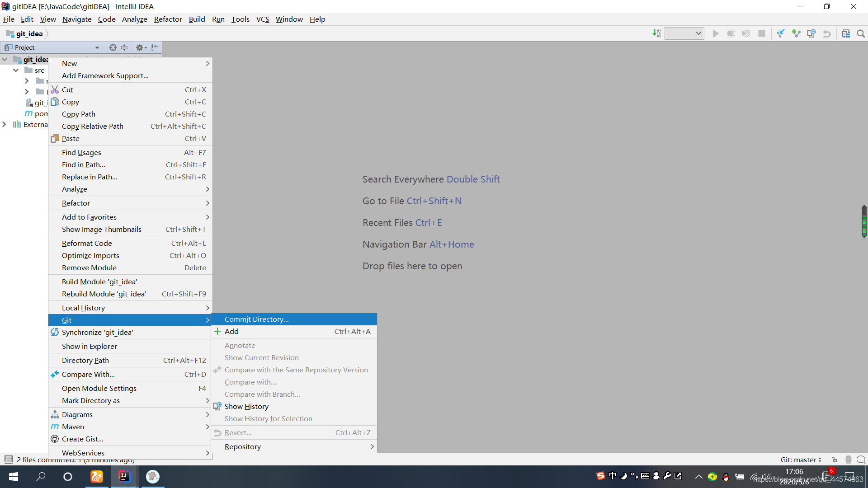This screenshot has width=868, height=488.
Task: Choose Add in the Git submenu
Action: (x=294, y=331)
